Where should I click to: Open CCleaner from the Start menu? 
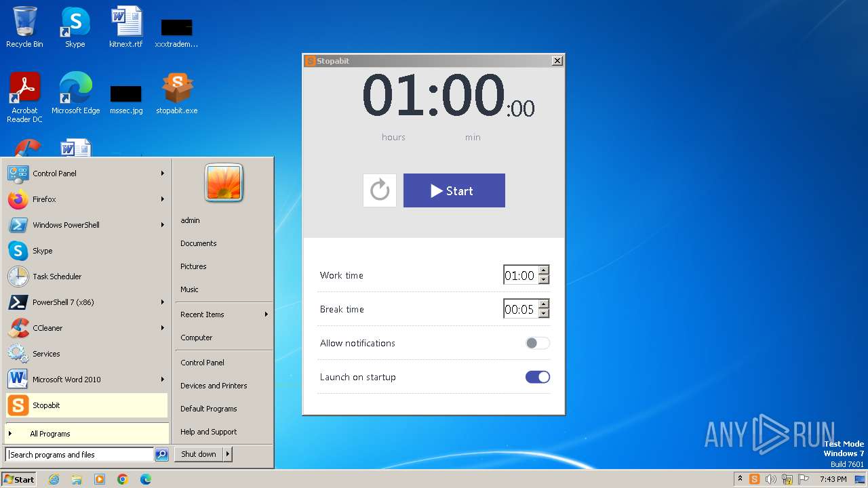[x=87, y=328]
